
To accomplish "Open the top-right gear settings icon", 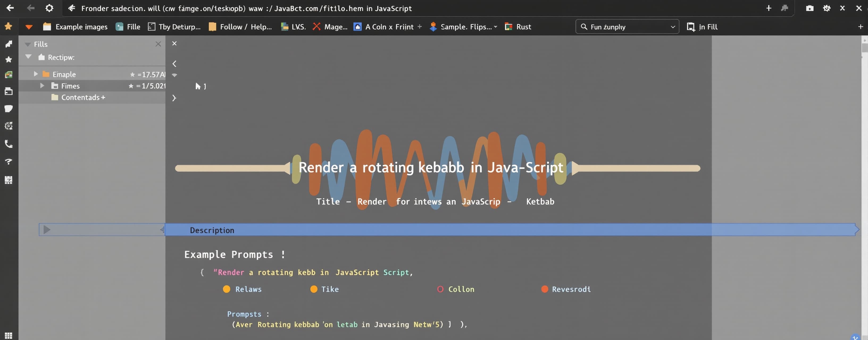I will tap(827, 8).
